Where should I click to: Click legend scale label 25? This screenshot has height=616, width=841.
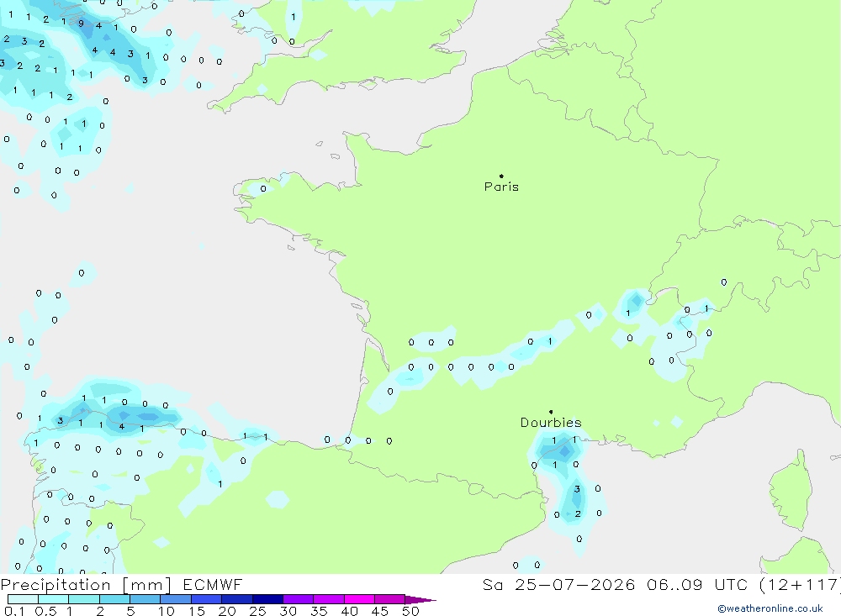(257, 611)
